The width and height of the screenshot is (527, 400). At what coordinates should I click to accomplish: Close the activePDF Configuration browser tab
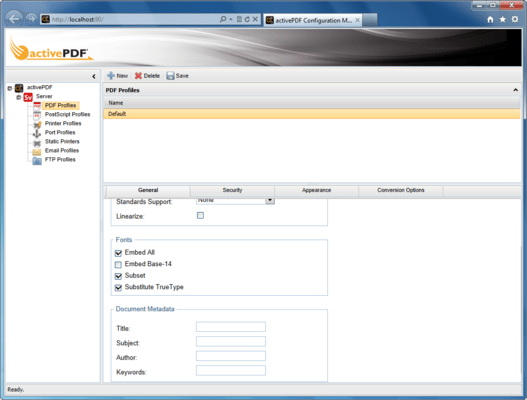(358, 20)
